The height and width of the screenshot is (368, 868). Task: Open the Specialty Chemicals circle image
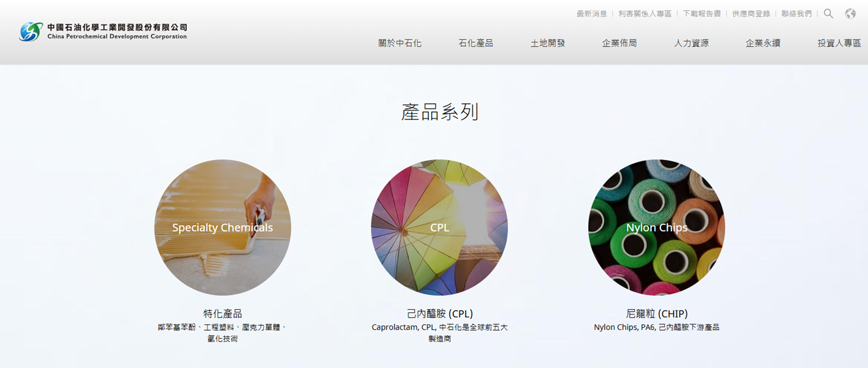(223, 227)
